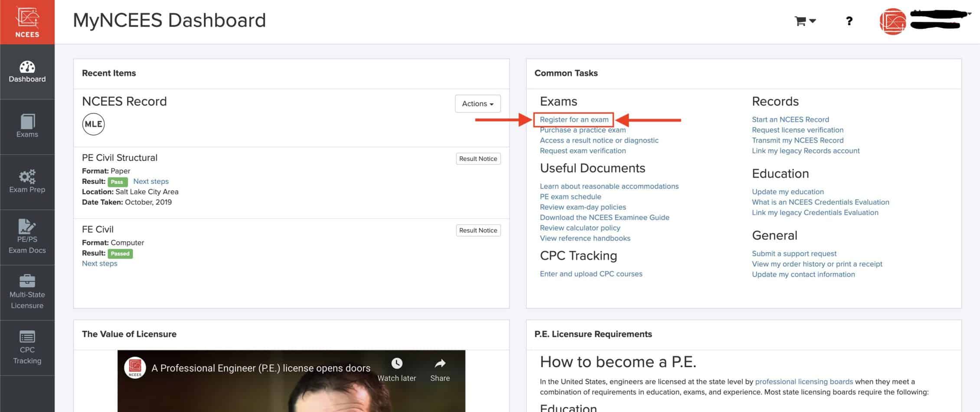Open the shopping cart dropdown
The height and width of the screenshot is (412, 980).
(x=805, y=21)
